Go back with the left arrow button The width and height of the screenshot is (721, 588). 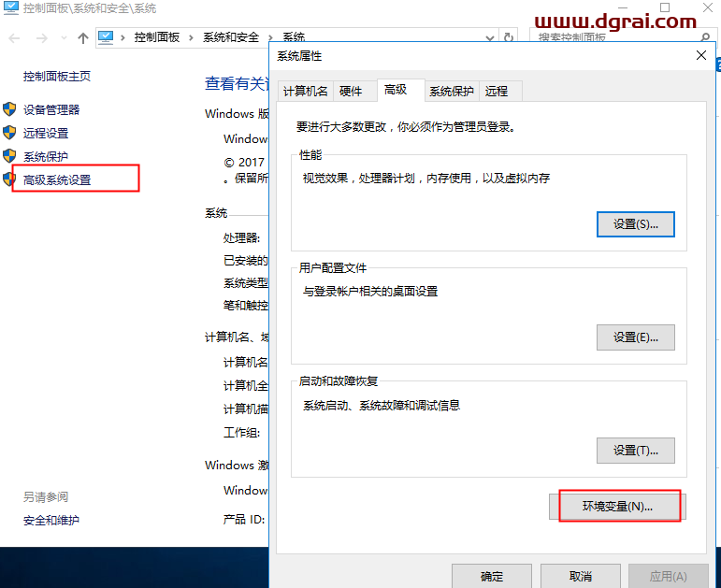15,38
